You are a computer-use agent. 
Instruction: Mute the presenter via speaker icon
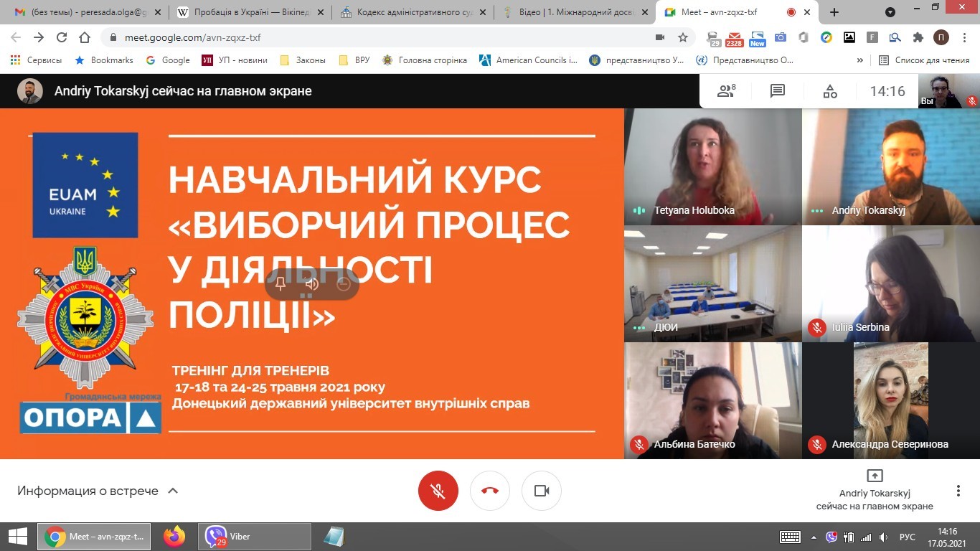[x=311, y=284]
